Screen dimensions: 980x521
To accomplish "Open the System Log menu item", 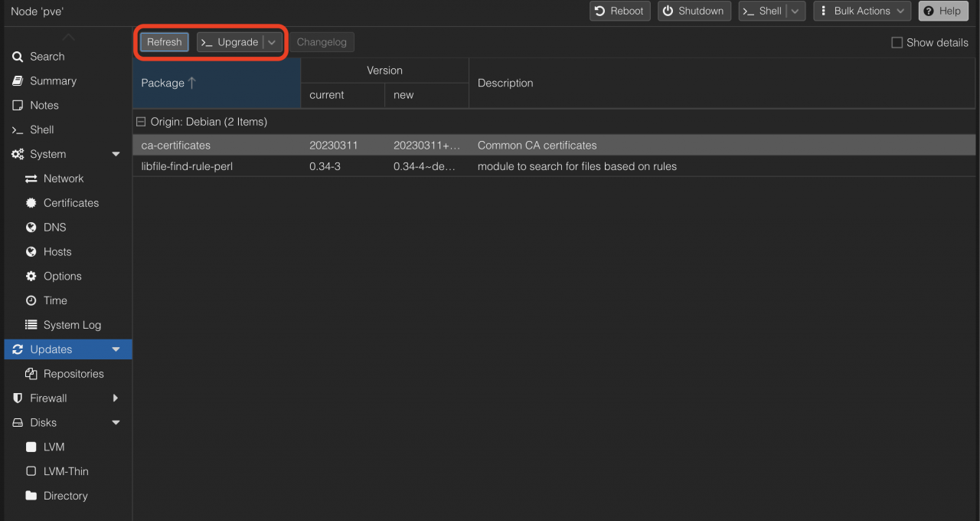I will [67, 325].
